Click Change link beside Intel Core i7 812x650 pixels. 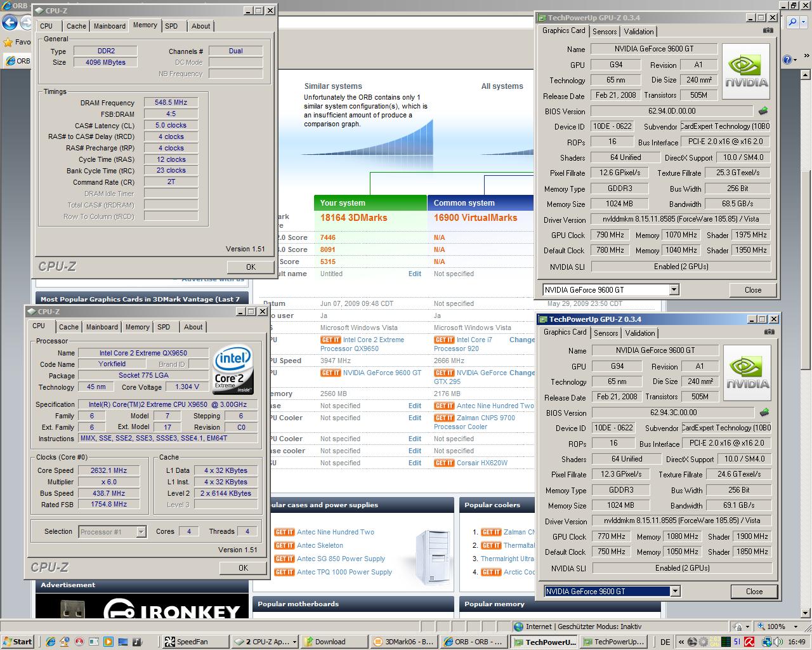point(522,340)
